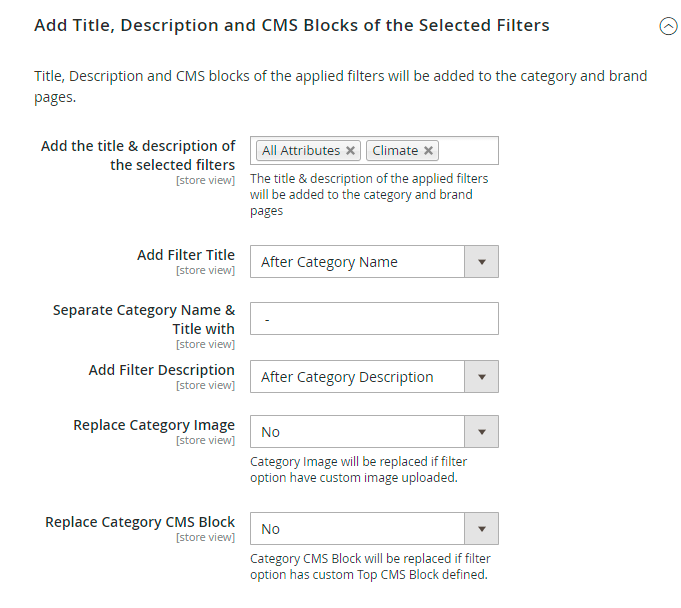Click the Replace Category Image field label
681x608 pixels.
point(154,425)
